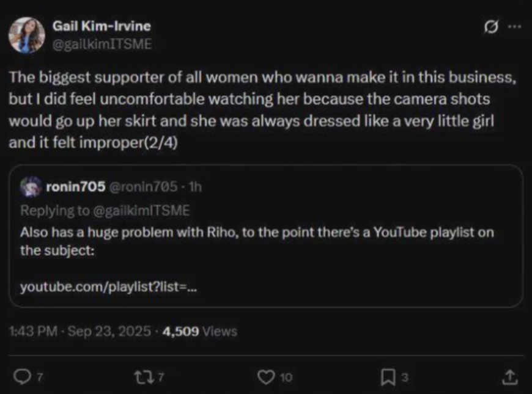Screen dimensions: 532x394
Task: Open the 1:43 PM Sep 23, 2025 timestamp
Action: click(x=79, y=332)
